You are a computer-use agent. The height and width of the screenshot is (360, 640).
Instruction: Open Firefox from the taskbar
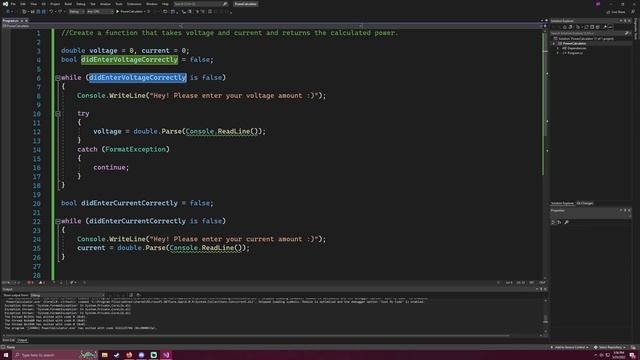tap(129, 355)
